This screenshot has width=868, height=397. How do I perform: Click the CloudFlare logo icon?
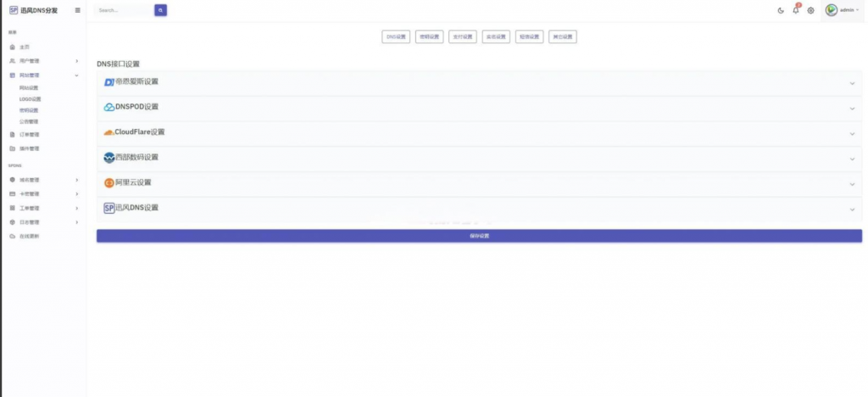point(108,132)
